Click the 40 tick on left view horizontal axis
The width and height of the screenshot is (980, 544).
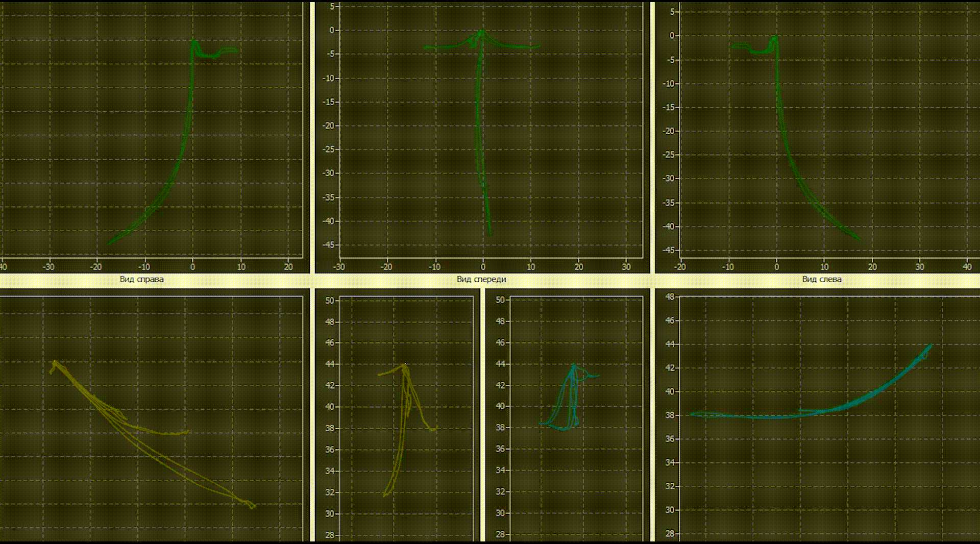tap(967, 266)
